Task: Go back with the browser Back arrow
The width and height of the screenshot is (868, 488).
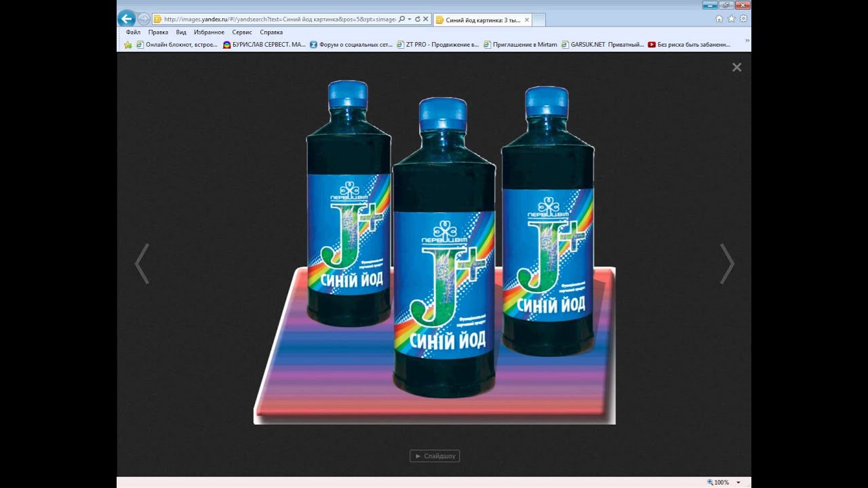Action: tap(126, 19)
